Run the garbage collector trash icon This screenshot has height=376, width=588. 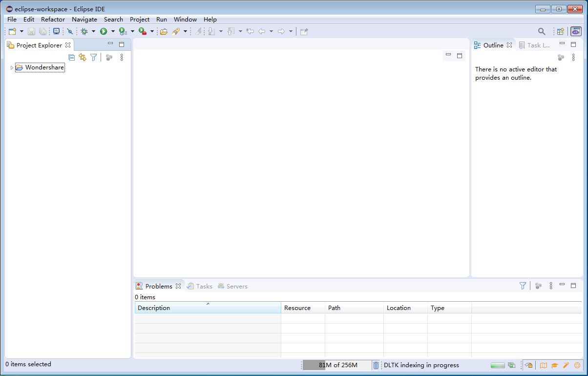coord(376,365)
